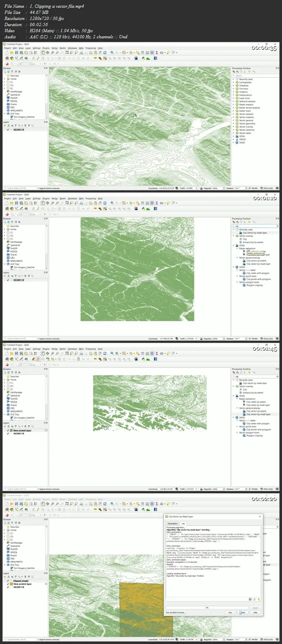
Task: Toggle Render checkbox in 00:01:10 status bar
Action: (250, 339)
